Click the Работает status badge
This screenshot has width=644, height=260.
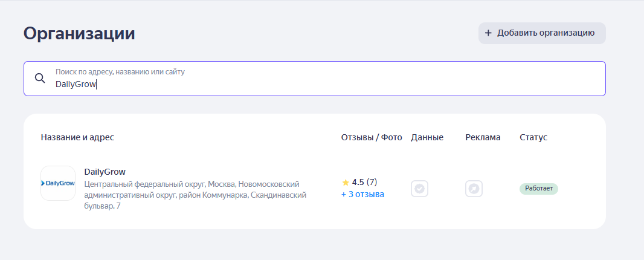[539, 189]
